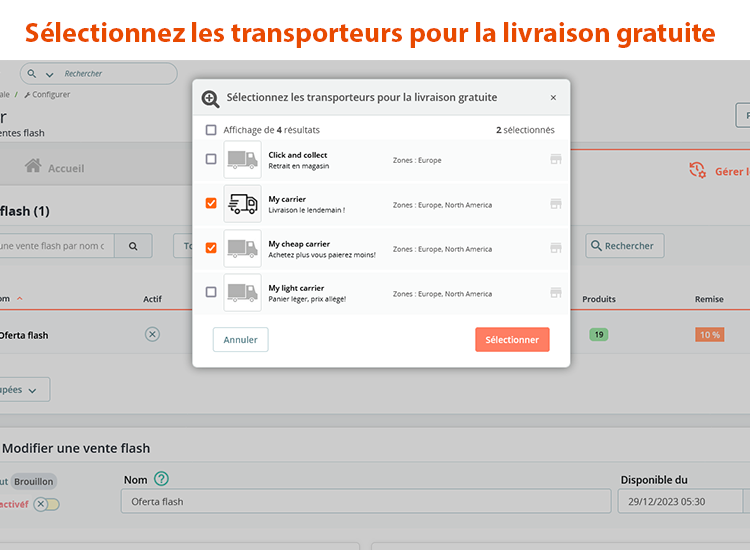The width and height of the screenshot is (750, 550).
Task: Sort using the red arrow beside name column
Action: coord(20,298)
